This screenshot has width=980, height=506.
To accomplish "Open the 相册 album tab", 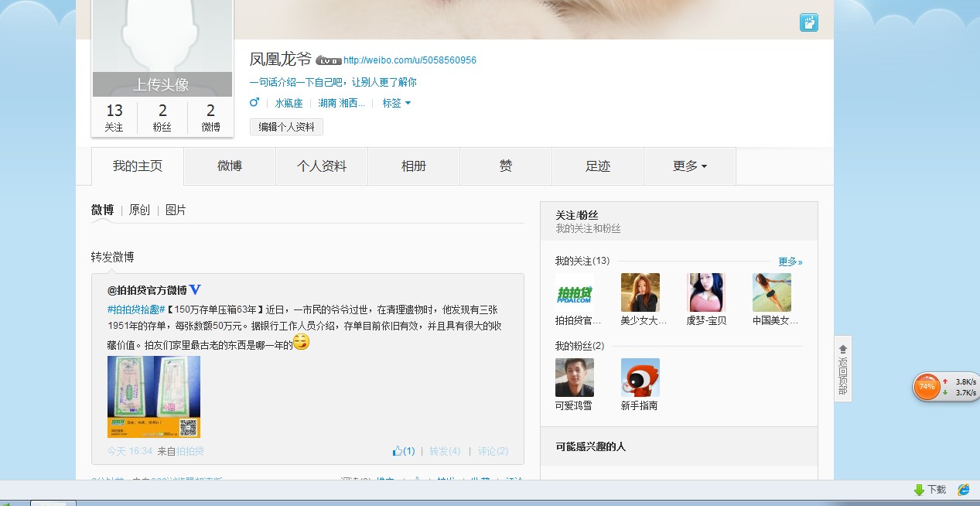I will pos(414,166).
